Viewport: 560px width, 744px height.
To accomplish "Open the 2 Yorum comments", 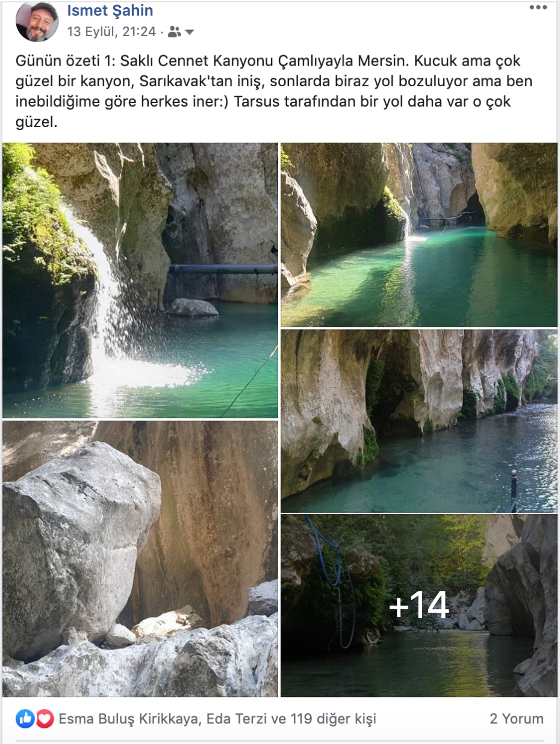I will (517, 719).
